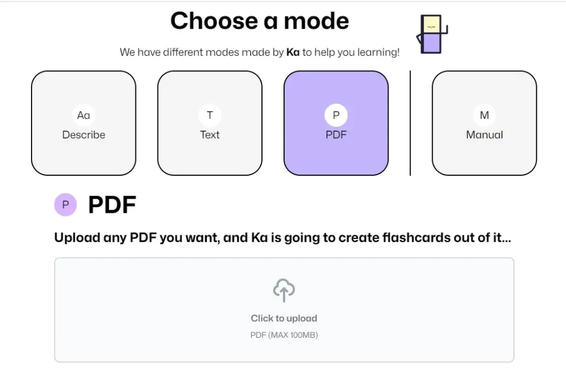566x392 pixels.
Task: Click the 'Click to upload' link
Action: [x=284, y=318]
